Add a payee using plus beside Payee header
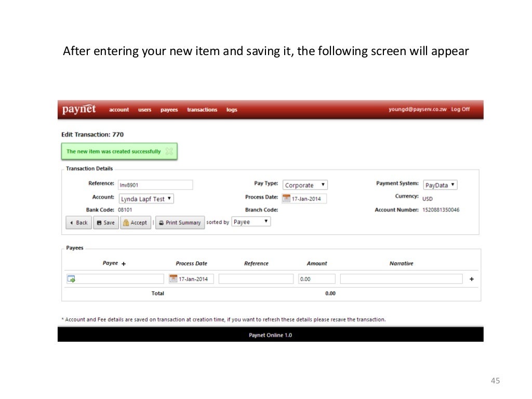The width and height of the screenshot is (532, 399). (124, 263)
